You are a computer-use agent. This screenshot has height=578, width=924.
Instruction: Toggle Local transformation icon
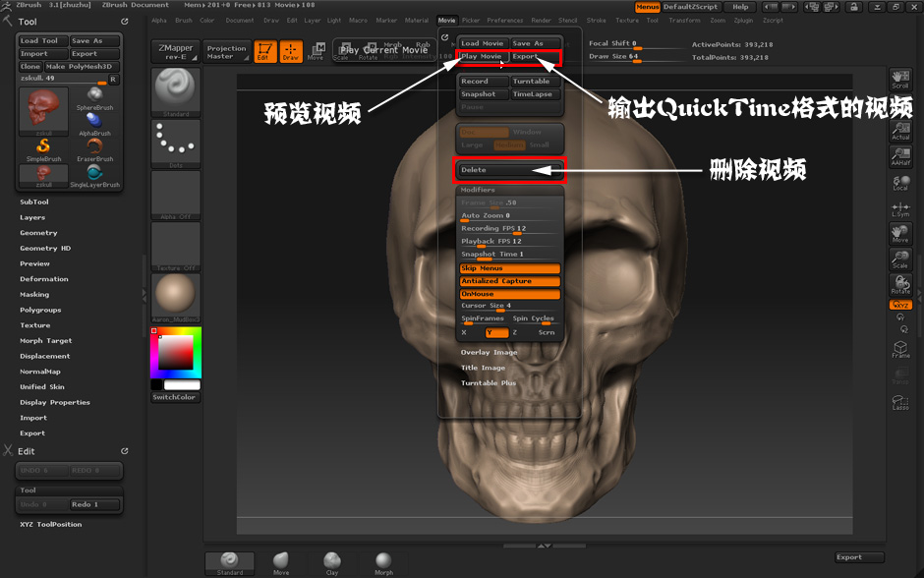click(x=900, y=183)
